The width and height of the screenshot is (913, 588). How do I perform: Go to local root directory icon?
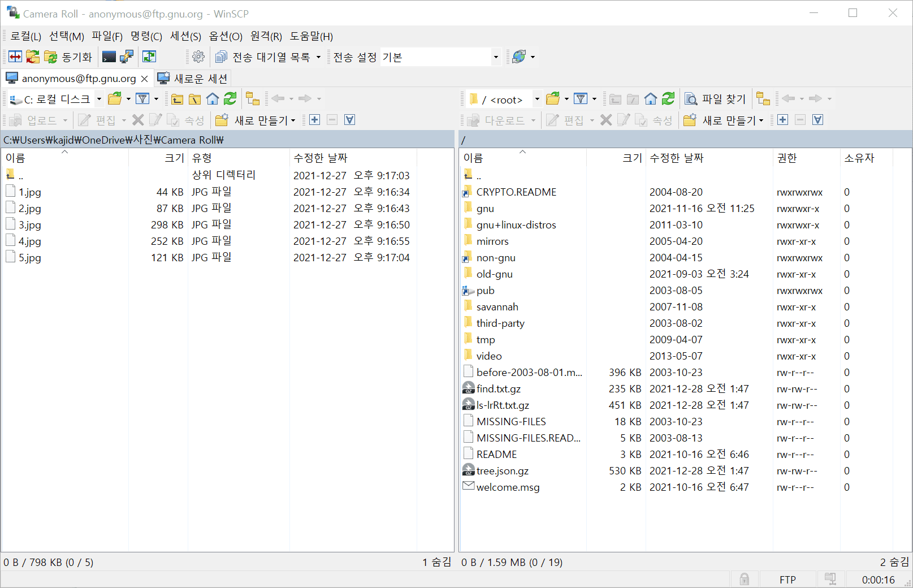point(194,99)
